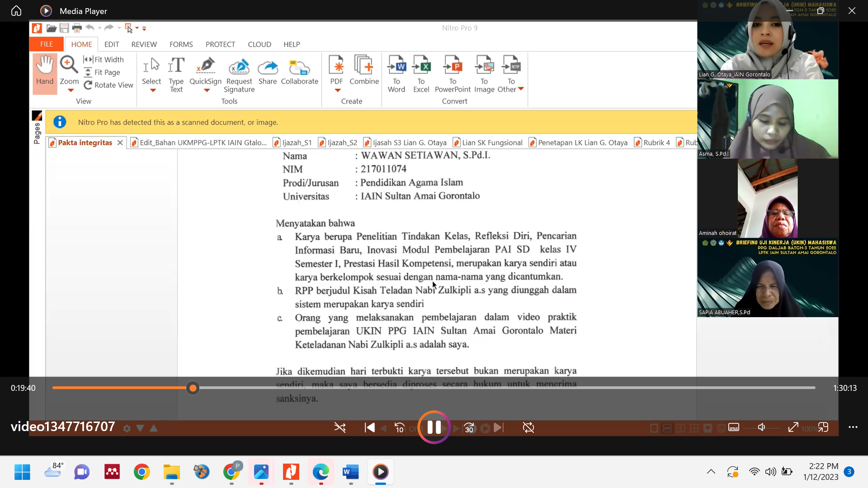
Task: Toggle shuffle mode in media player
Action: [x=340, y=427]
